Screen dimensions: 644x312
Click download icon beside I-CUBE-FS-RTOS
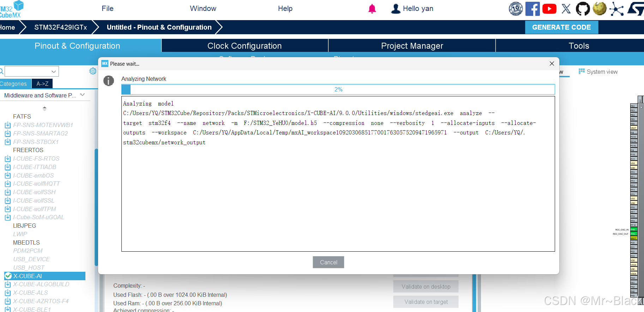[x=8, y=158]
